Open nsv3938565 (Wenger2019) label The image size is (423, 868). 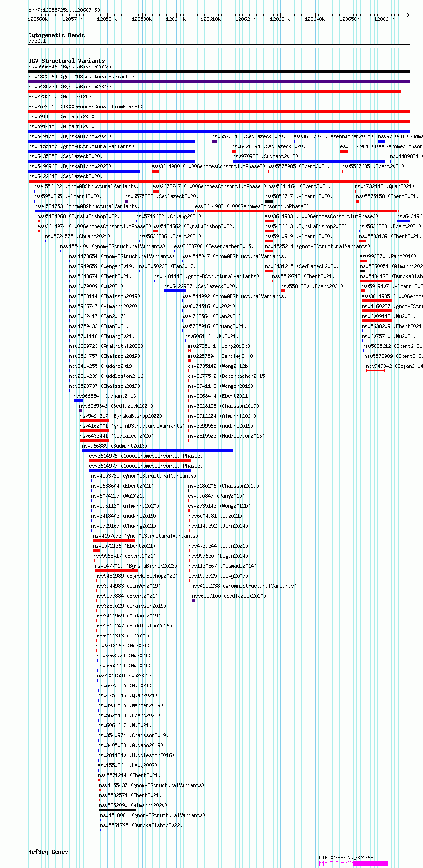click(x=131, y=706)
